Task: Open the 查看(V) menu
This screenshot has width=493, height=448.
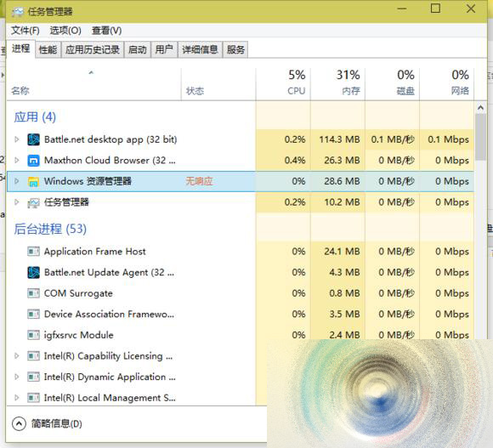Action: pyautogui.click(x=106, y=31)
